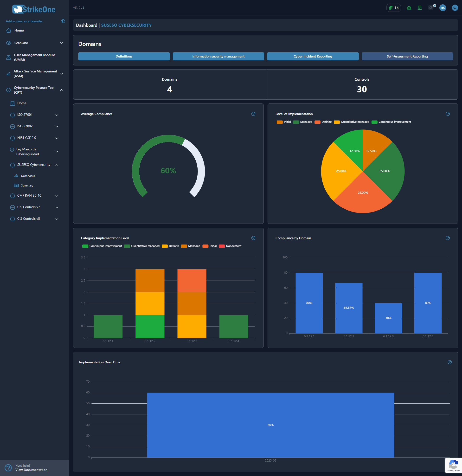Toggle Continuous improvement legend in category chart
This screenshot has height=476, width=462.
click(x=102, y=246)
